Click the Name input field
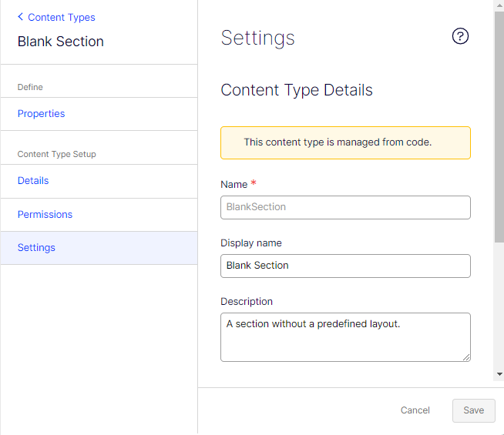This screenshot has width=504, height=435. point(345,207)
